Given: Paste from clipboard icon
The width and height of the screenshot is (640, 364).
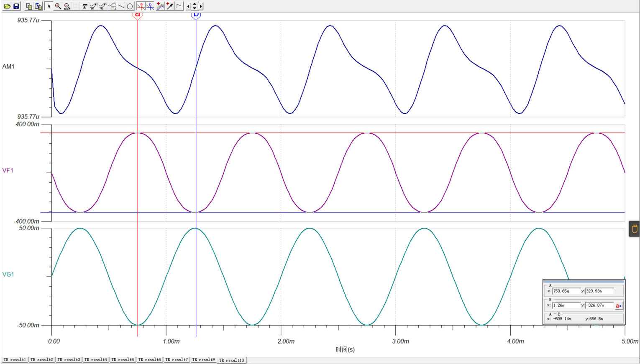Looking at the screenshot, I should pos(38,6).
